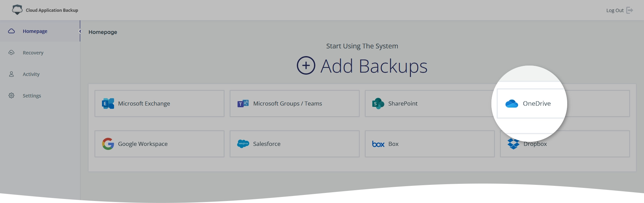Choose the OneDrive backup card
Screen dimensions: 644x203
point(563,104)
